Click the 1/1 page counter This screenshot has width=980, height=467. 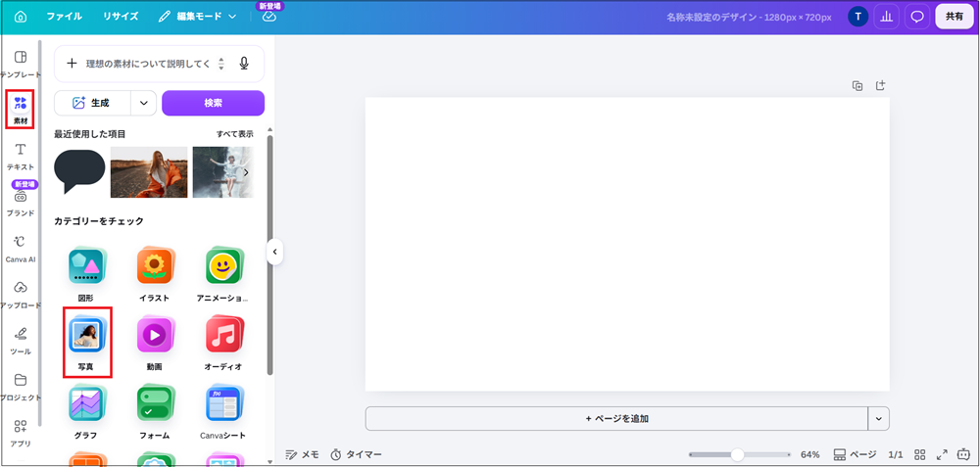click(x=896, y=454)
